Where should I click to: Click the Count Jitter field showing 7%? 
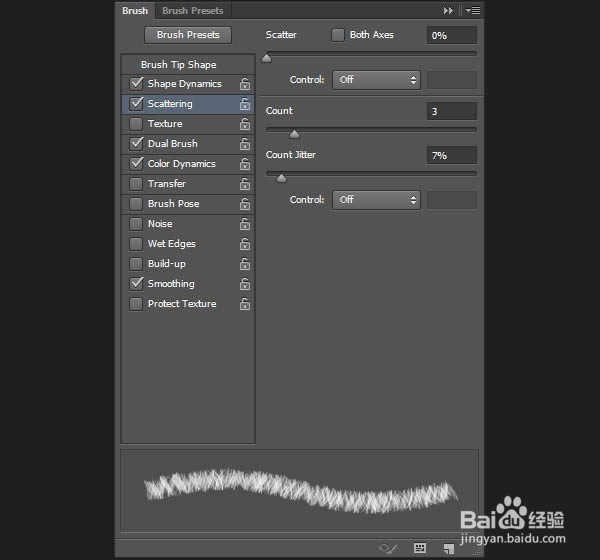pyautogui.click(x=452, y=155)
